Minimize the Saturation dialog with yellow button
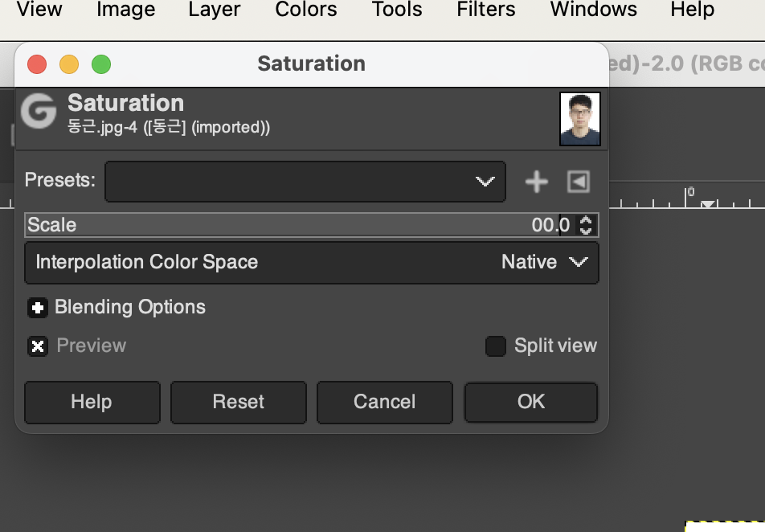Screen dimensions: 765x532 pyautogui.click(x=69, y=64)
